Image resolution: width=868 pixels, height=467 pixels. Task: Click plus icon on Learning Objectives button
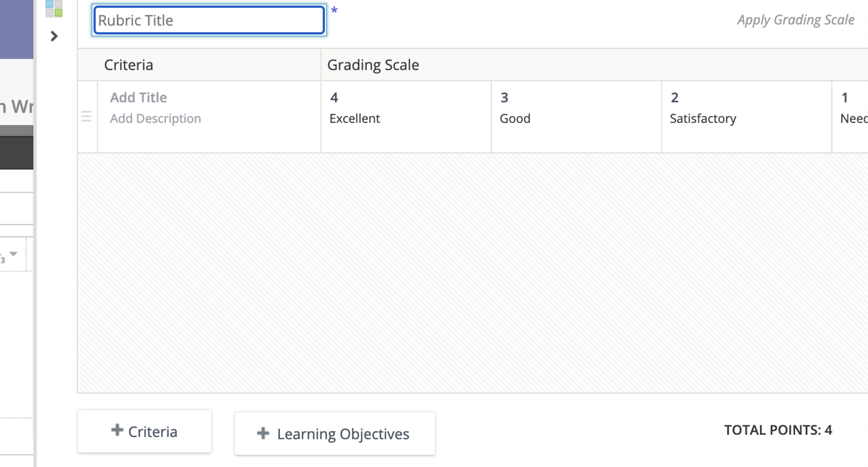click(x=263, y=433)
